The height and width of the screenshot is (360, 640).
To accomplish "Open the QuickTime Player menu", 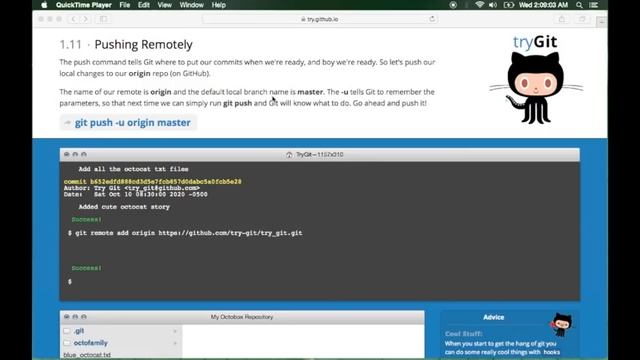I will click(x=84, y=5).
